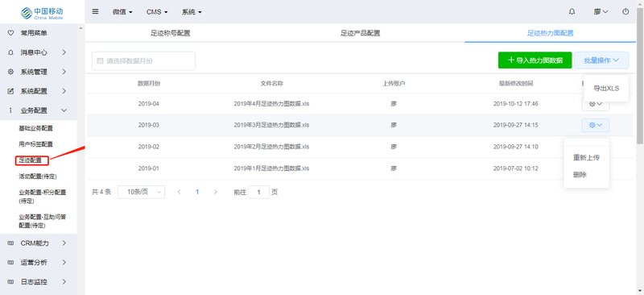644x295 pixels.
Task: Click edit icon beside 系统配置
Action: pos(11,91)
